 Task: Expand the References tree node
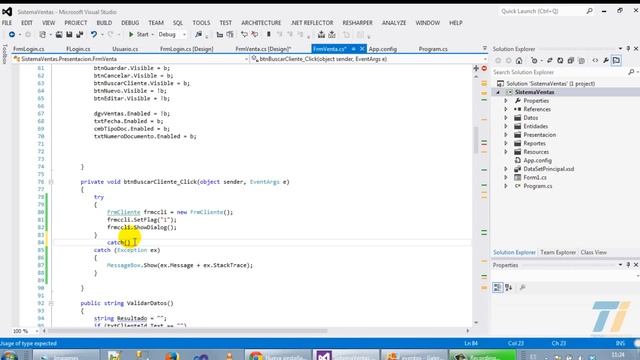click(506, 109)
